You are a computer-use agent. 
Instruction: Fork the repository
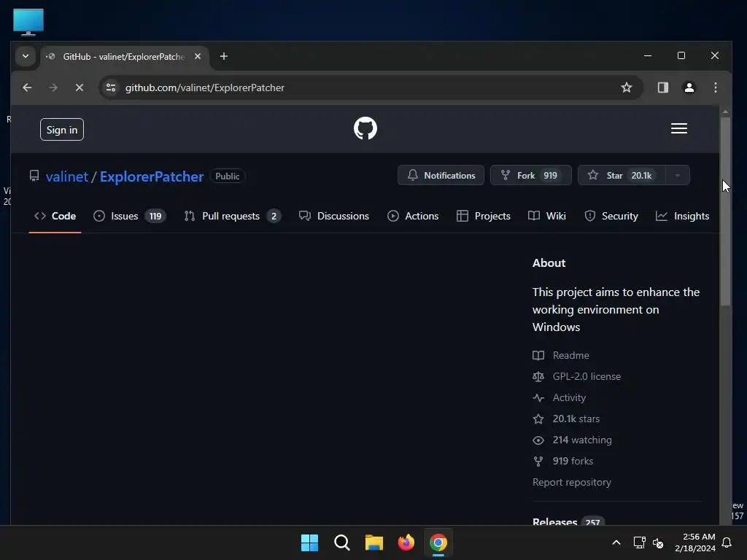[x=531, y=175]
